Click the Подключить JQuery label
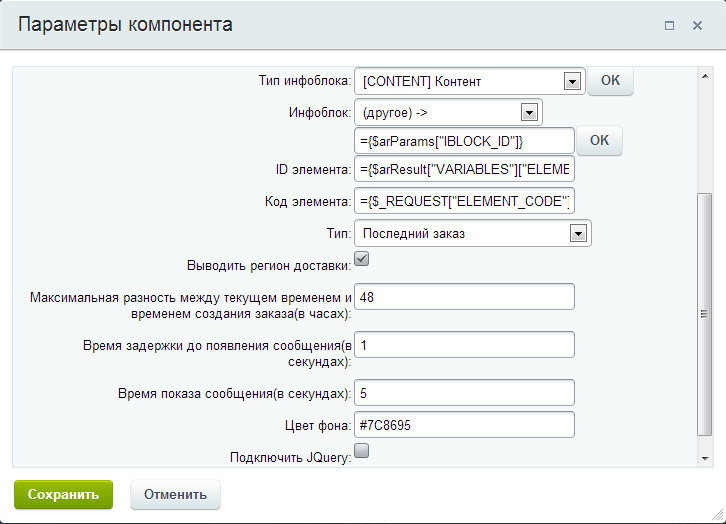726x524 pixels. pyautogui.click(x=290, y=457)
